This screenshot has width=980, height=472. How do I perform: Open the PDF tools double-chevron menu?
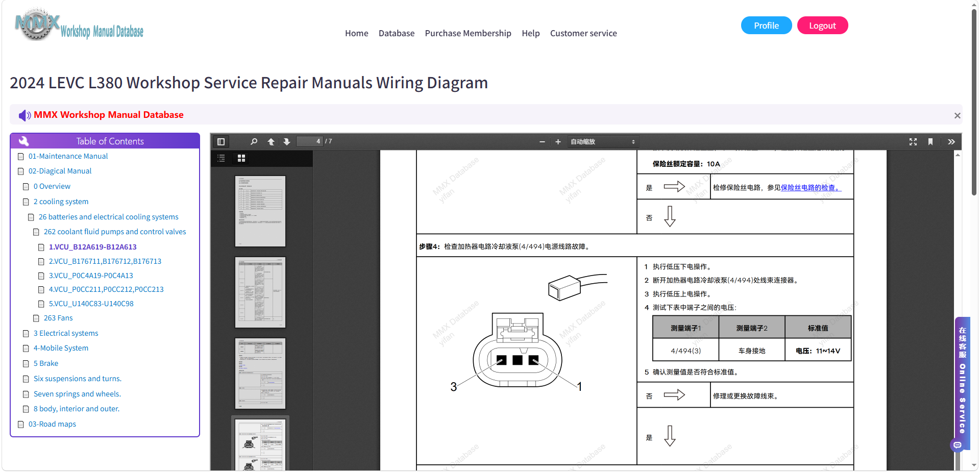click(951, 142)
